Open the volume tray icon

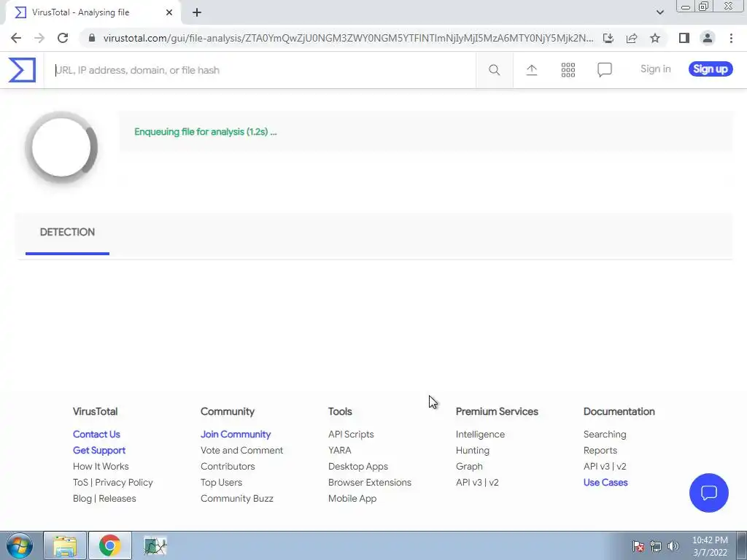coord(673,546)
